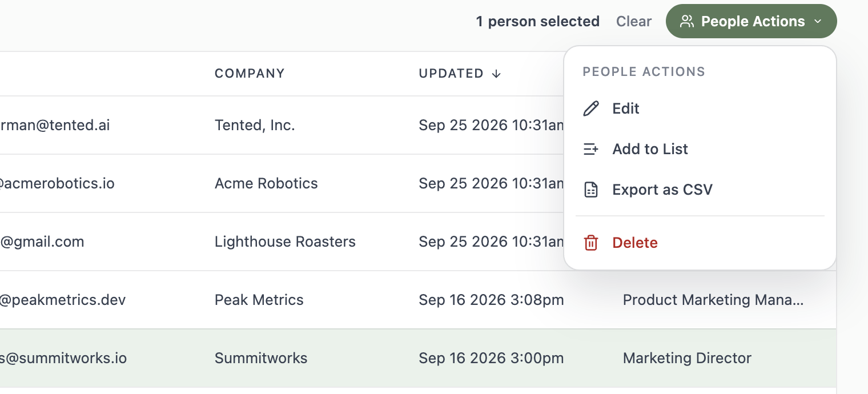This screenshot has width=868, height=394.
Task: Choose Edit from the People Actions menu
Action: pyautogui.click(x=700, y=108)
